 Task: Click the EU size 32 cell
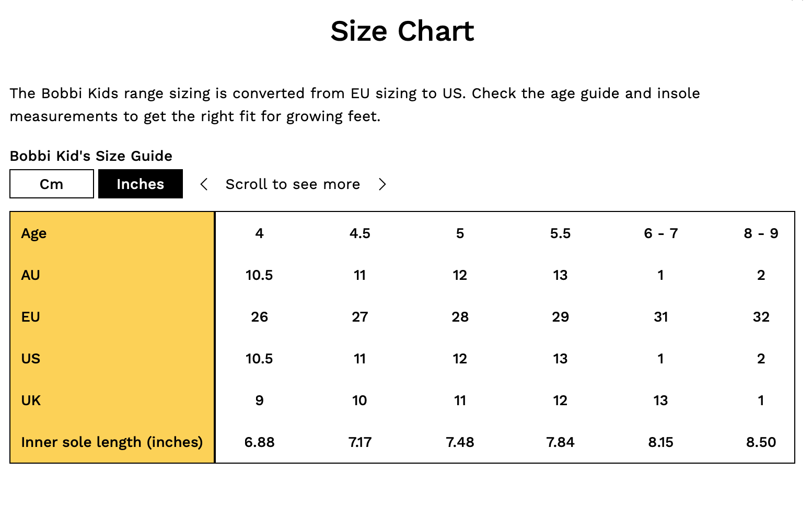click(x=761, y=317)
